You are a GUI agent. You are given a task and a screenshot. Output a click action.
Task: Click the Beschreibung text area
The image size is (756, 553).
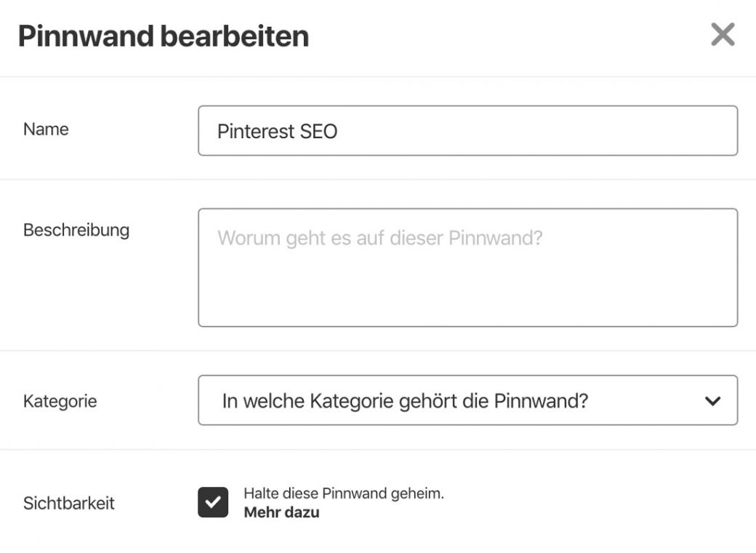click(x=468, y=267)
